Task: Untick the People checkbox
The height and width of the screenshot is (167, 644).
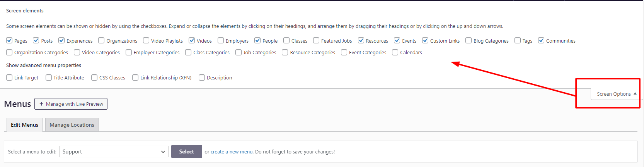Action: pyautogui.click(x=257, y=40)
